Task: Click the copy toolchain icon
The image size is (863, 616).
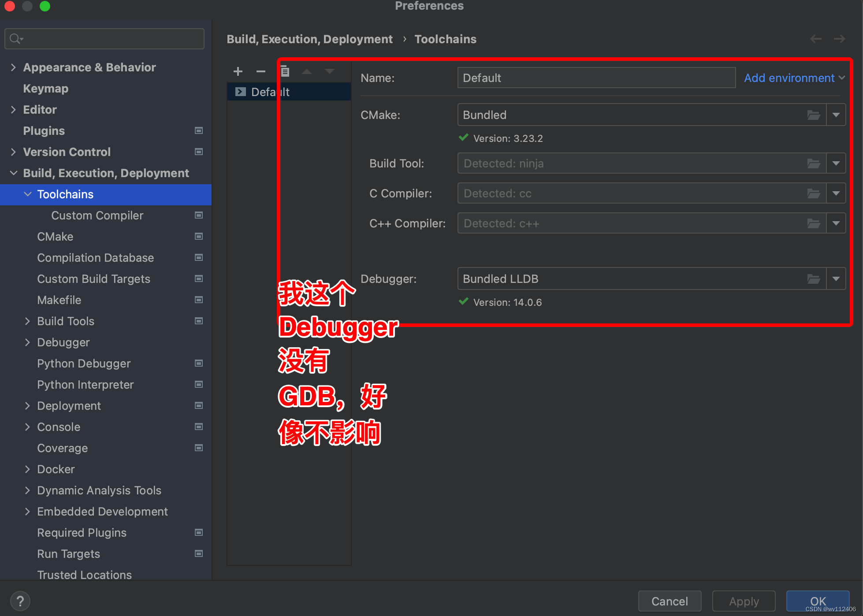Action: pos(285,71)
